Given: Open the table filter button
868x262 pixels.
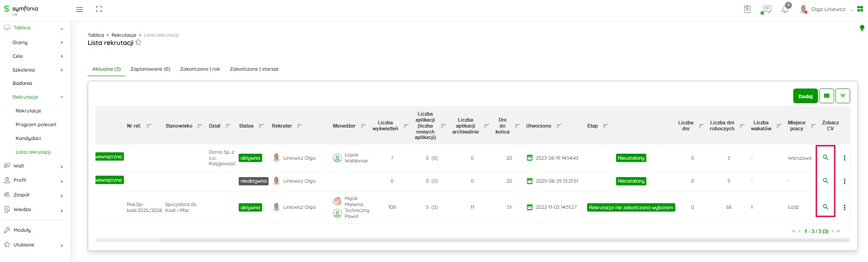Looking at the screenshot, I should tap(842, 96).
